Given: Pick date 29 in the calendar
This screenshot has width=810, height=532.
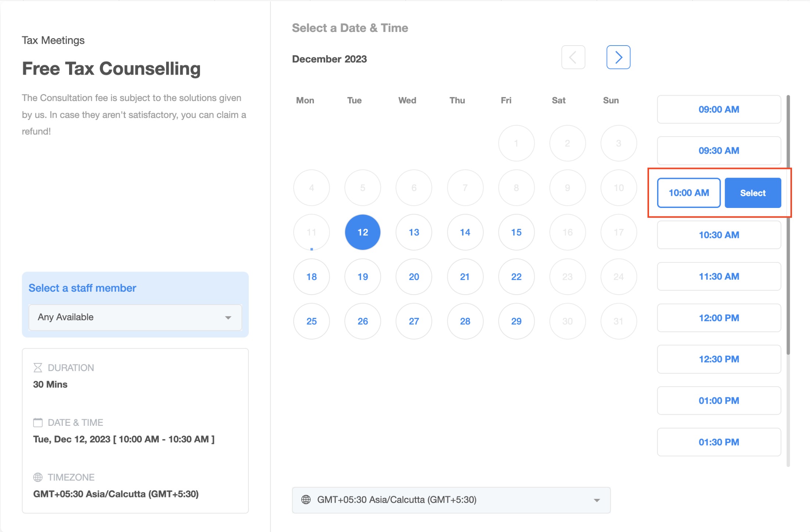Looking at the screenshot, I should pos(516,321).
